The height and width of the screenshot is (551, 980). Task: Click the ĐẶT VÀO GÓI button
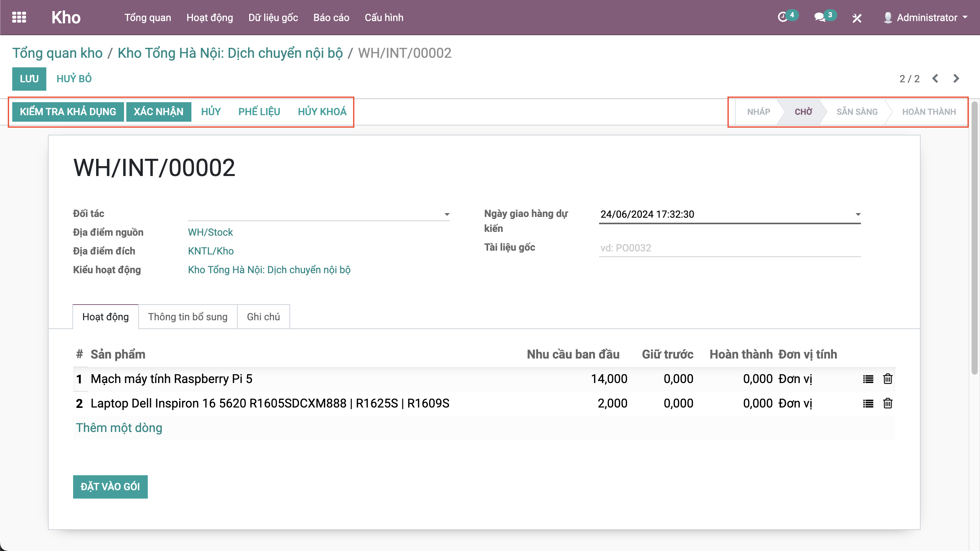110,487
